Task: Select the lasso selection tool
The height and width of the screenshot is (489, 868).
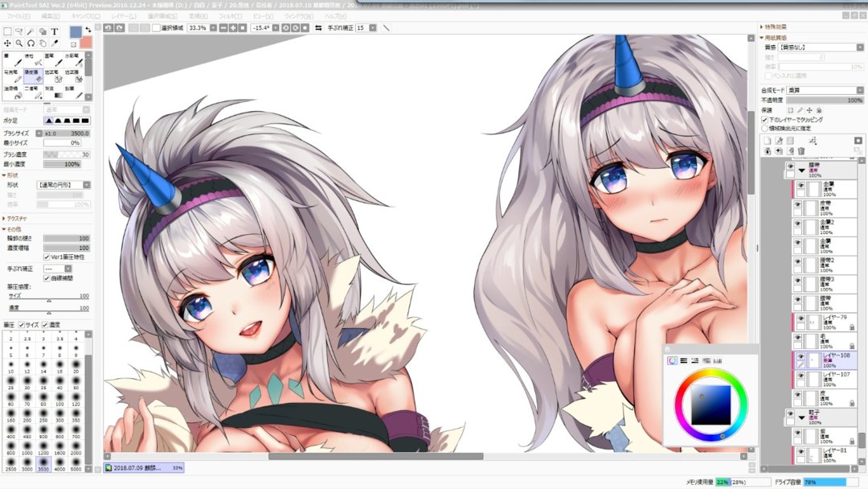Action: [18, 31]
